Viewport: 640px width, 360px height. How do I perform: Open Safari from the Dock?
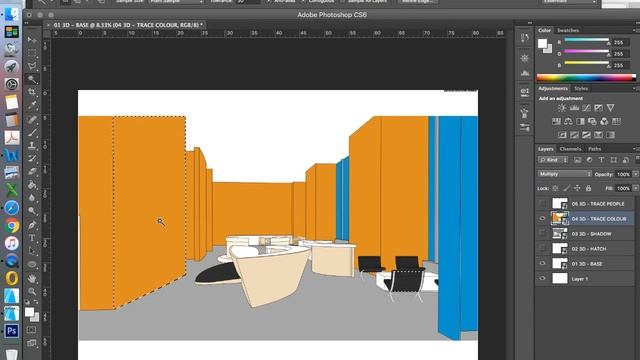point(11,208)
